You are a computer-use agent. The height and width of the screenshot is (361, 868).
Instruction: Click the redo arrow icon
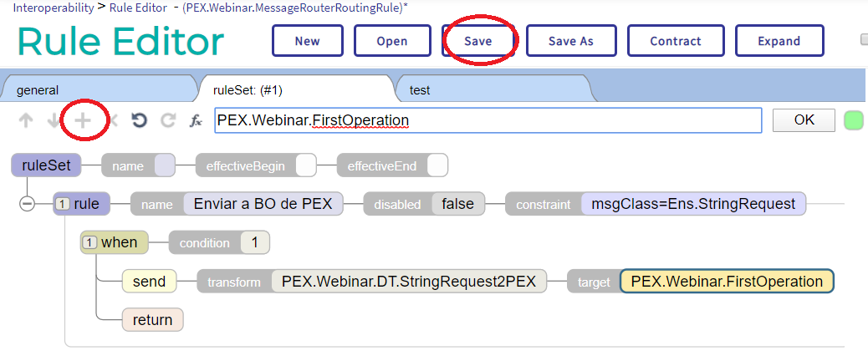pyautogui.click(x=168, y=120)
